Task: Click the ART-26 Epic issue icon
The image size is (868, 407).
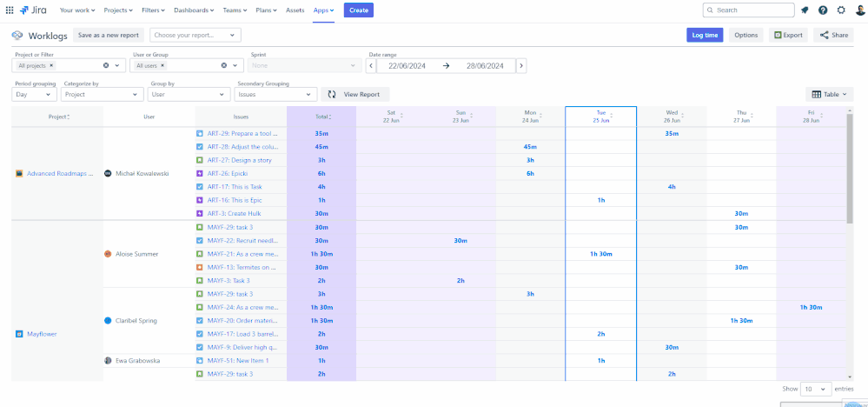Action: [199, 173]
